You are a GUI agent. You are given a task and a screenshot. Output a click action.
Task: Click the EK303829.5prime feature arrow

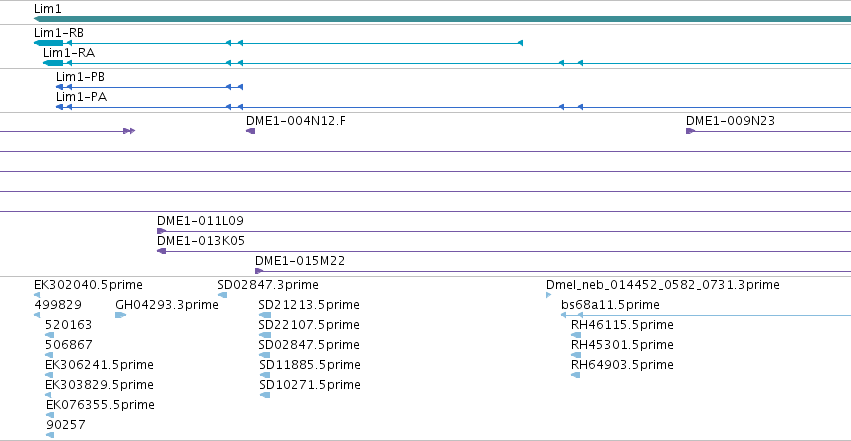(x=49, y=395)
